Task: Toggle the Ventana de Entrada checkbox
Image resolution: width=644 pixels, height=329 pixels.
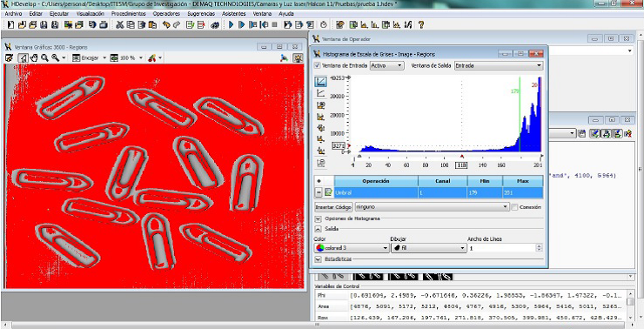Action: click(317, 65)
